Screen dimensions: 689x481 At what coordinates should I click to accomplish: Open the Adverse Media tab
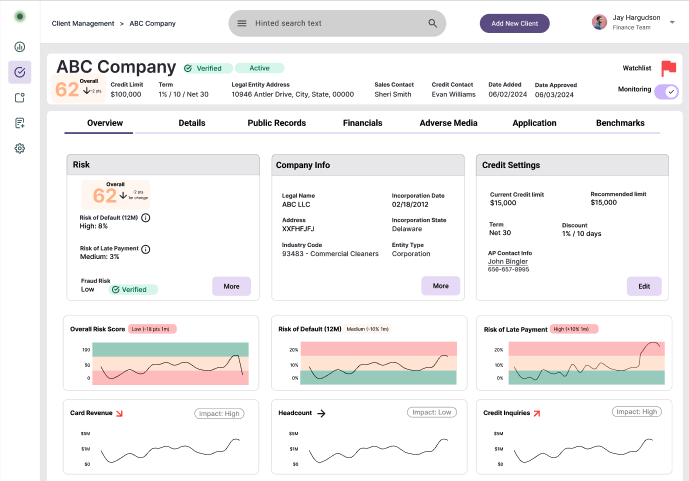click(x=448, y=123)
